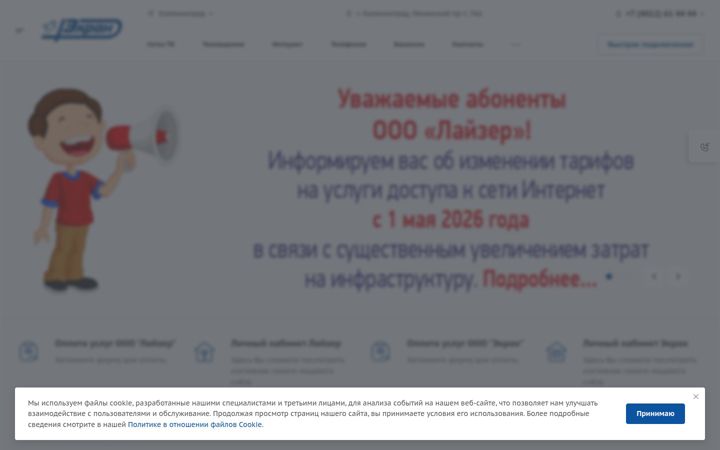Image resolution: width=720 pixels, height=450 pixels.
Task: Click the house icon beside Личный кабинет Экран
Action: tap(557, 352)
